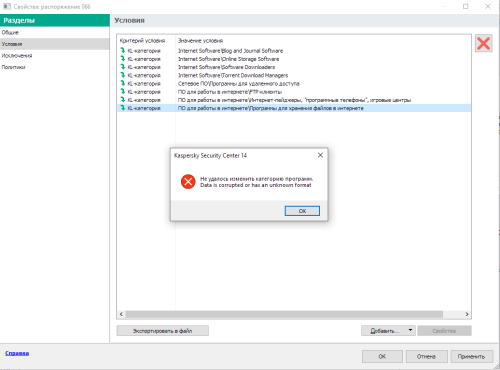Expand the Добавить dropdown arrow
The image size is (500, 370).
411,330
